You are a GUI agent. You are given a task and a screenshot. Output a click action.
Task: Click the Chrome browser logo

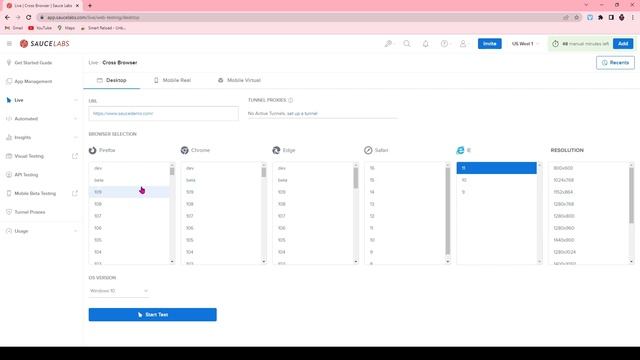click(x=184, y=150)
